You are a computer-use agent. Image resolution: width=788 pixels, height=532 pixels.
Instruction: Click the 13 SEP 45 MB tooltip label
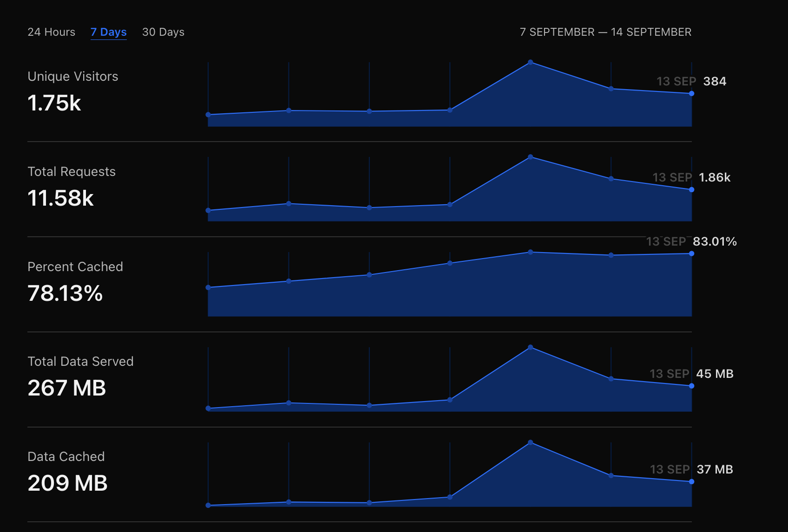[691, 374]
